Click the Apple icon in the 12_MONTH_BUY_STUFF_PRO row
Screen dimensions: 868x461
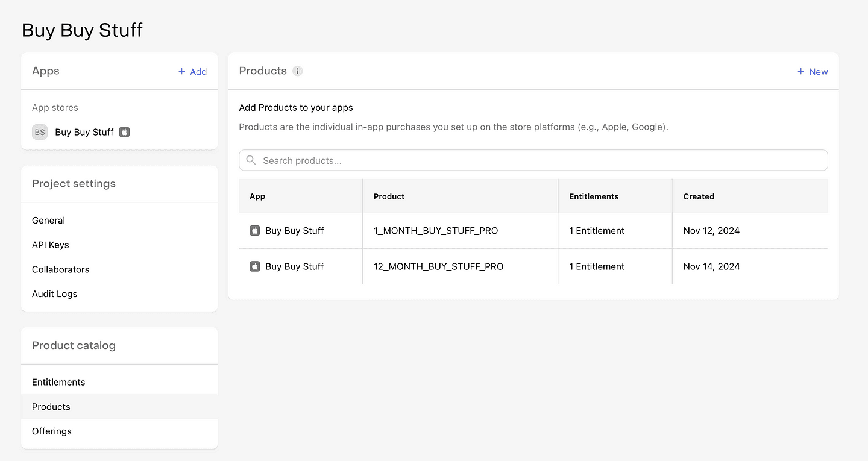point(254,266)
